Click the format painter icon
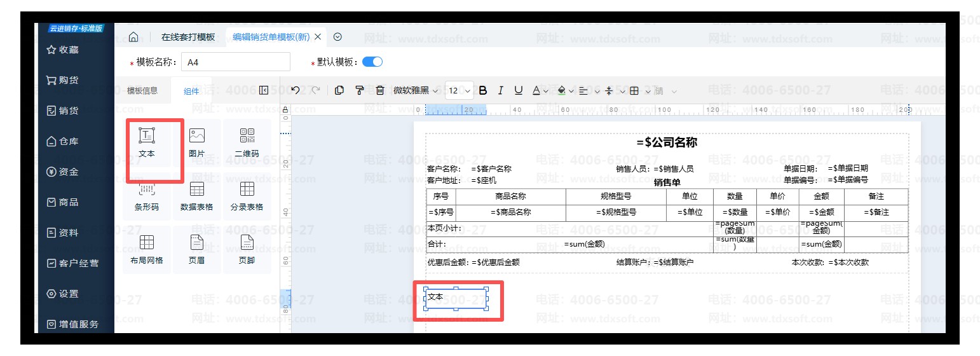 pos(360,91)
